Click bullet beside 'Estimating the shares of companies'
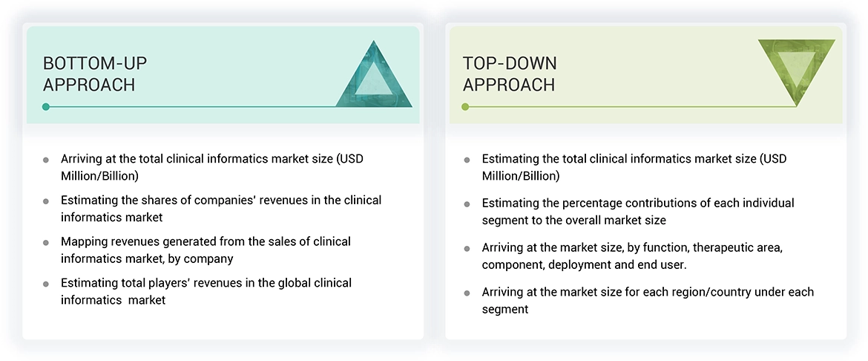 point(46,201)
